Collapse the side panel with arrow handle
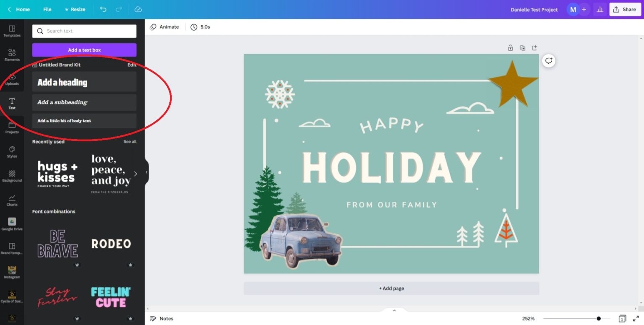Image resolution: width=644 pixels, height=325 pixels. point(146,172)
